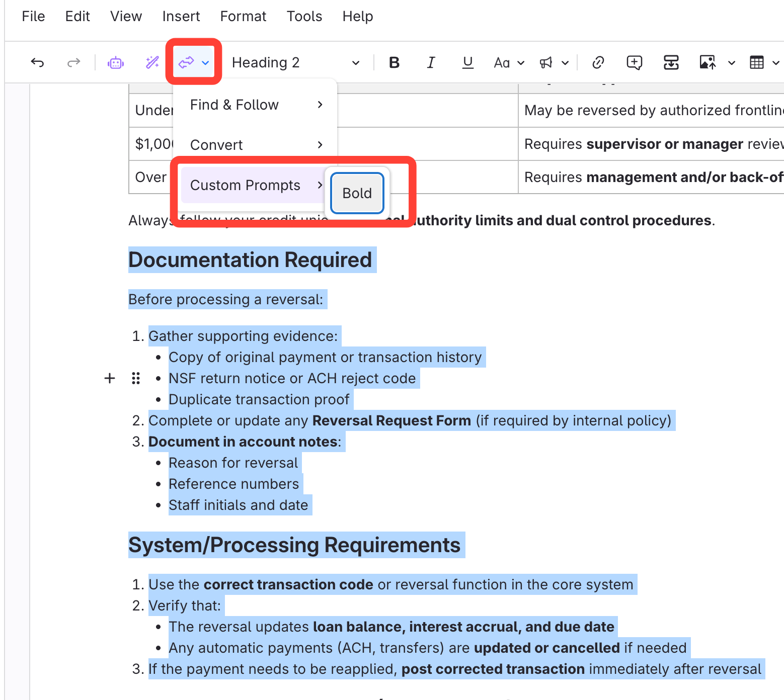Open the Help menu

click(358, 17)
